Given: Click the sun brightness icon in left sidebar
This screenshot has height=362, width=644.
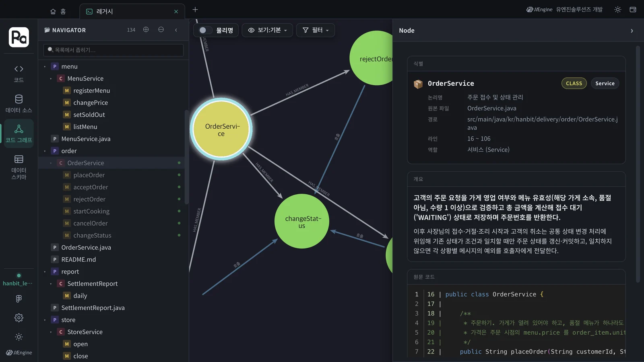Looking at the screenshot, I should coord(19,337).
